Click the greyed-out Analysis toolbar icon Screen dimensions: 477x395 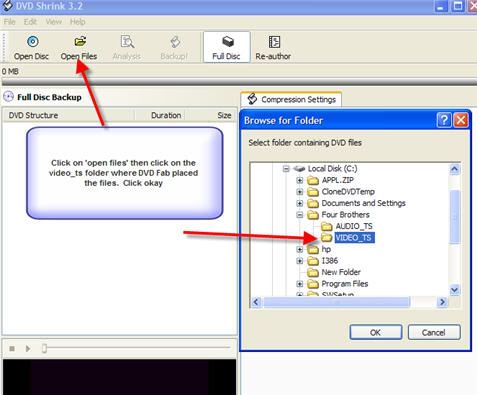(x=127, y=47)
